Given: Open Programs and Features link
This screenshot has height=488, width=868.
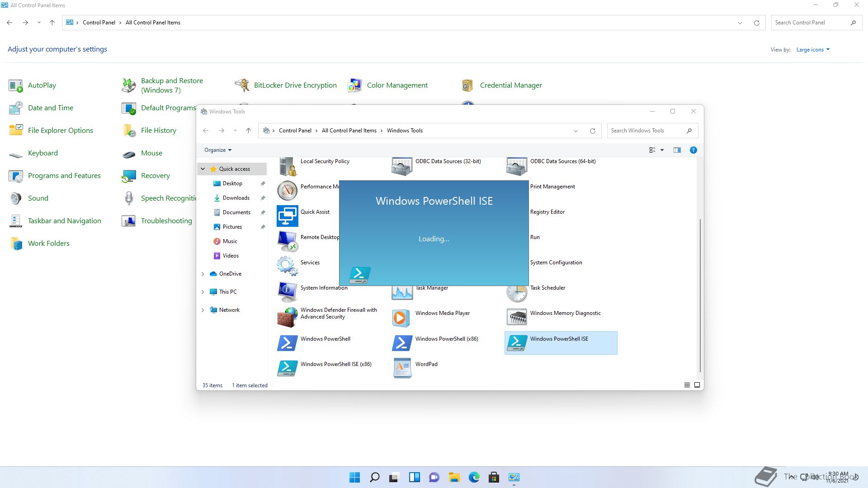Looking at the screenshot, I should click(x=64, y=176).
